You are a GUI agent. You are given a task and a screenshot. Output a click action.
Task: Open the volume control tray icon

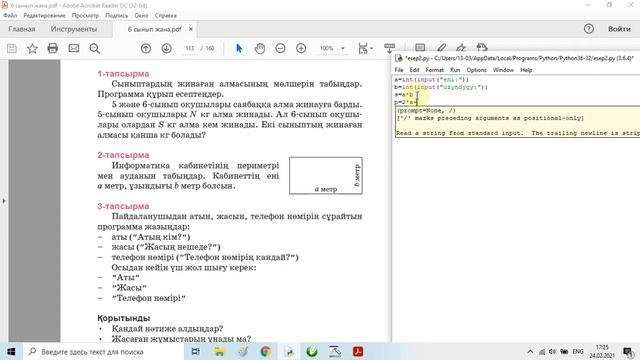(553, 351)
